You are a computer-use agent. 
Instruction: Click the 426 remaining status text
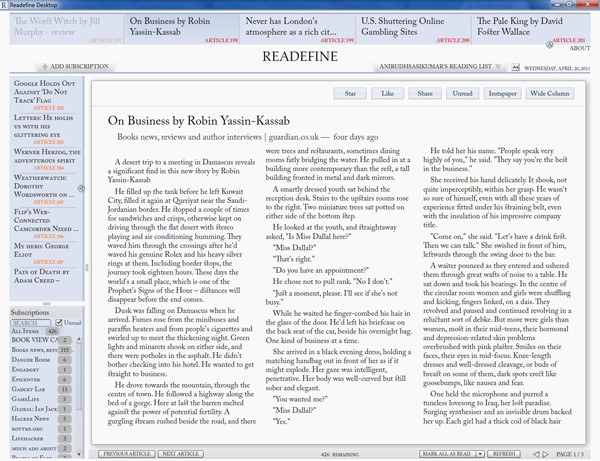[x=340, y=454]
